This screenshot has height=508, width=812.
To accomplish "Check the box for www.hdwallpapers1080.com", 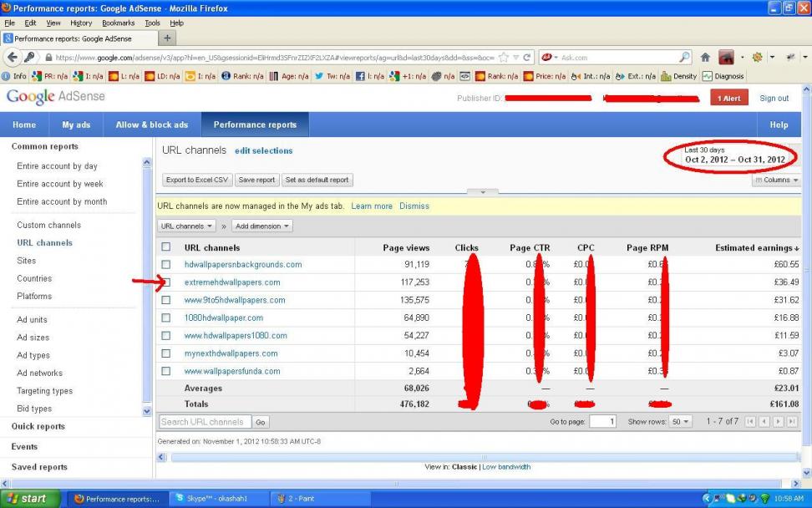I will 165,336.
